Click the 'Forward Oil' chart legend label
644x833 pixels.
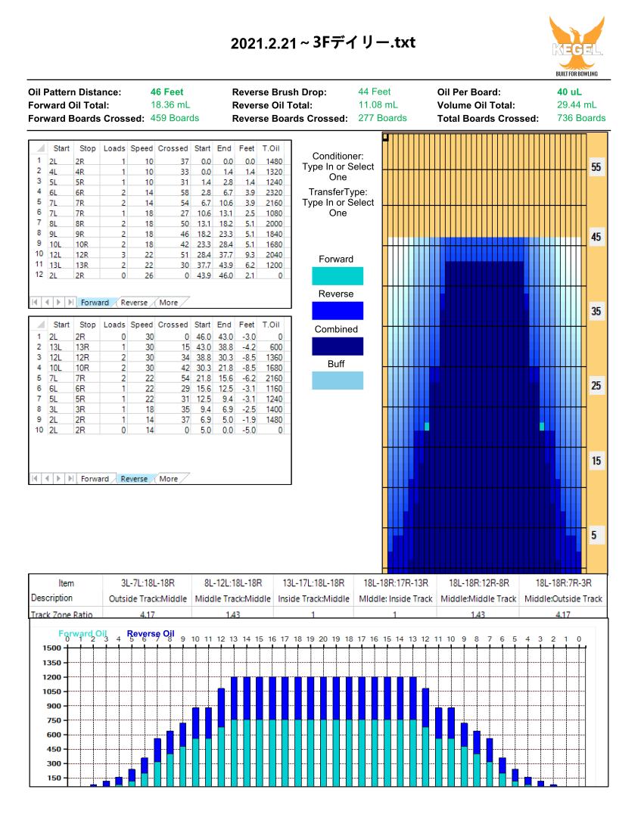tap(82, 633)
